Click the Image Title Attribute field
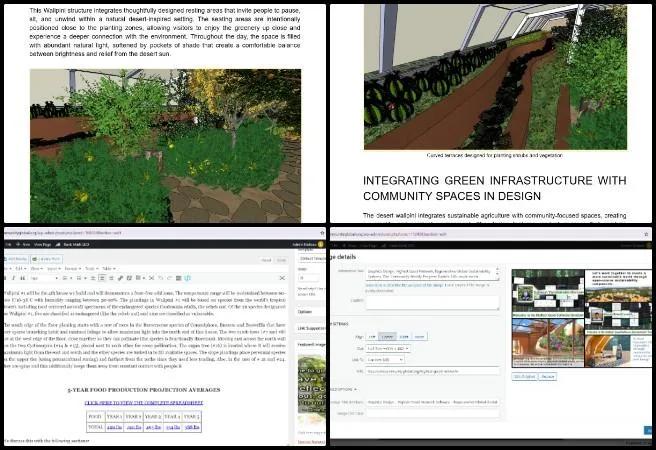 432,402
